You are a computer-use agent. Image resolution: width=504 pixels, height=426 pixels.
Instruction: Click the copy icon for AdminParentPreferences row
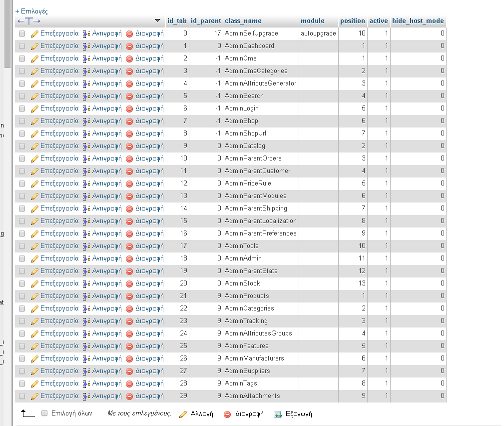[x=86, y=234]
